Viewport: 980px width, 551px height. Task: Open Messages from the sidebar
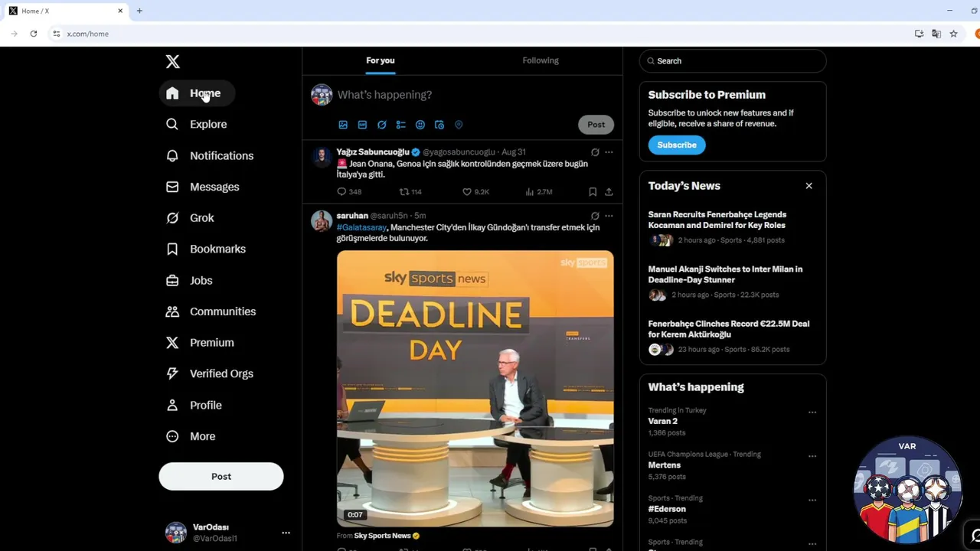click(x=203, y=187)
